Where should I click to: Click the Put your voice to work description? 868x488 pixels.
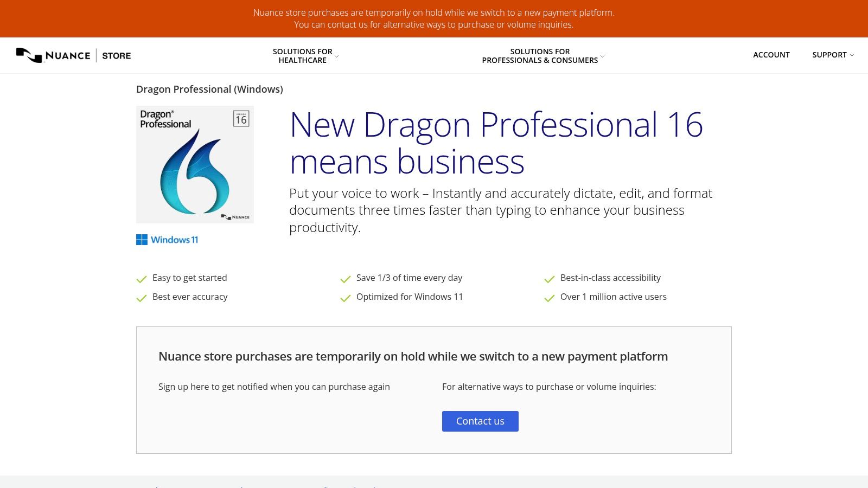[501, 210]
